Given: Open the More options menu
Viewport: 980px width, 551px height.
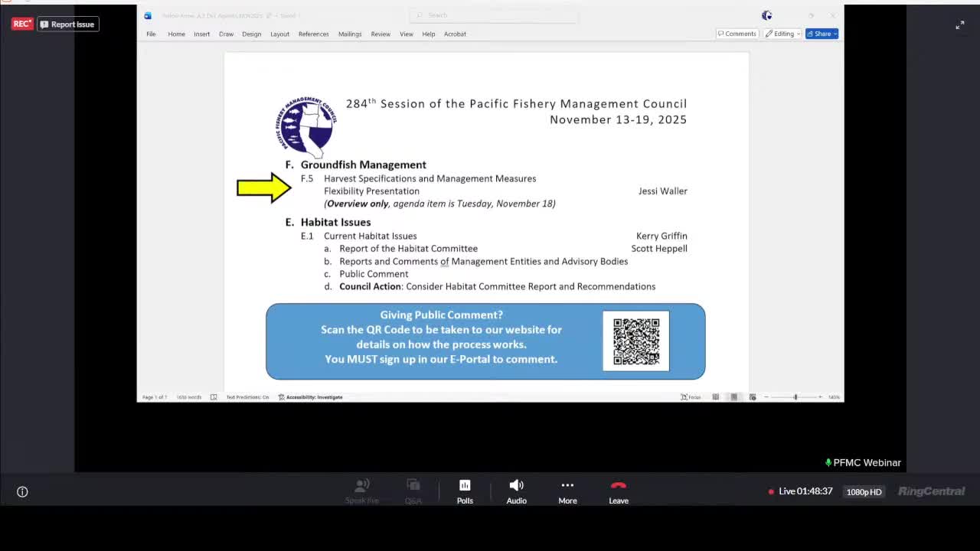Looking at the screenshot, I should [567, 491].
